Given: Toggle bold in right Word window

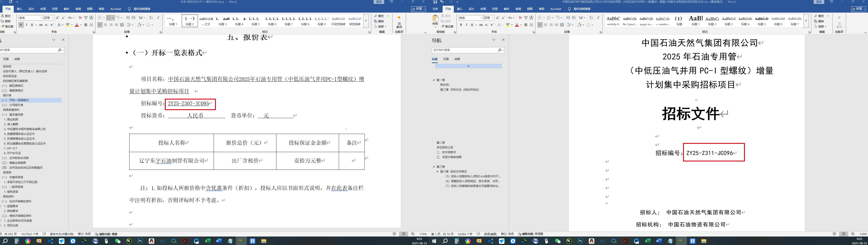Looking at the screenshot, I should tap(461, 25).
